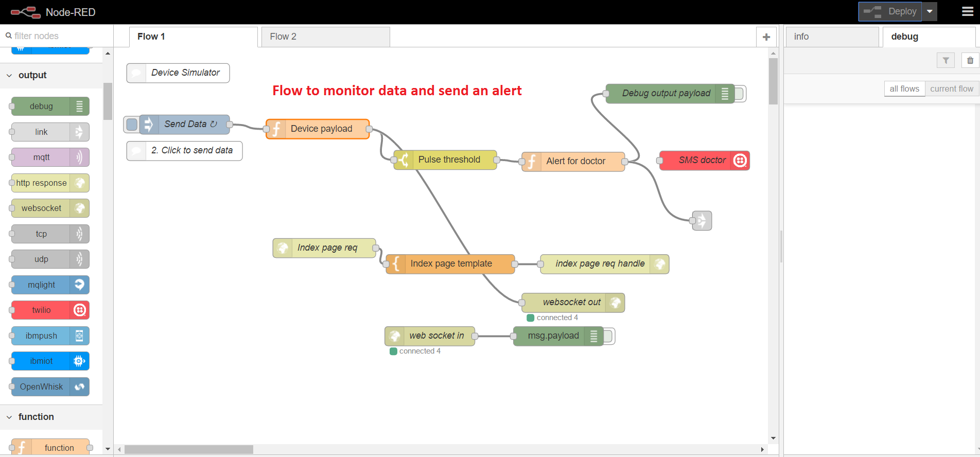Select the websocket out node

pyautogui.click(x=573, y=303)
